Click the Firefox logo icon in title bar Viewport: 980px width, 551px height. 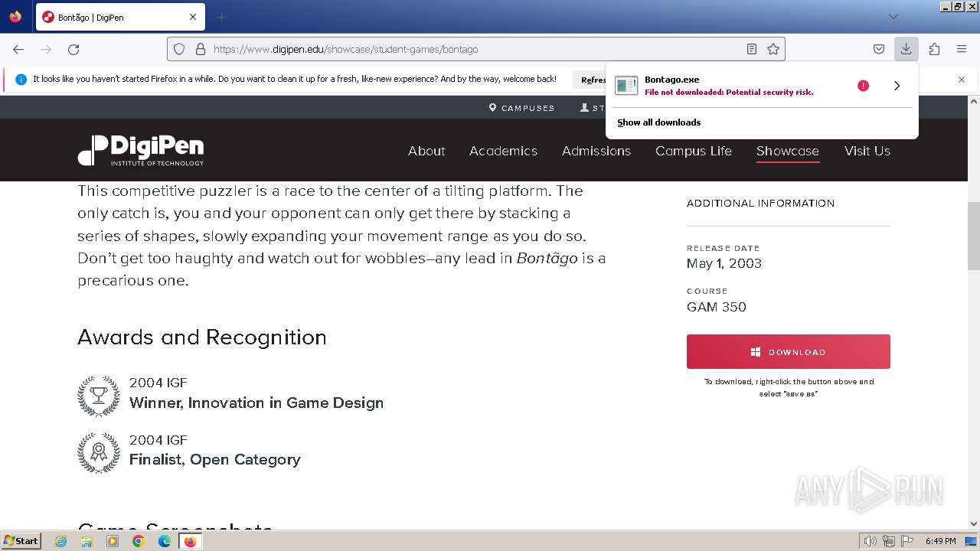(15, 17)
